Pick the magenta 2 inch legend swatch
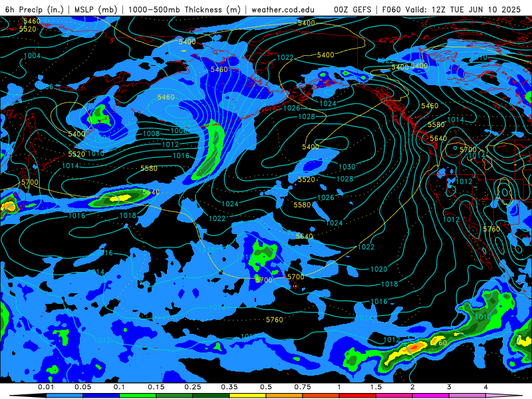532x399 pixels. (431, 396)
